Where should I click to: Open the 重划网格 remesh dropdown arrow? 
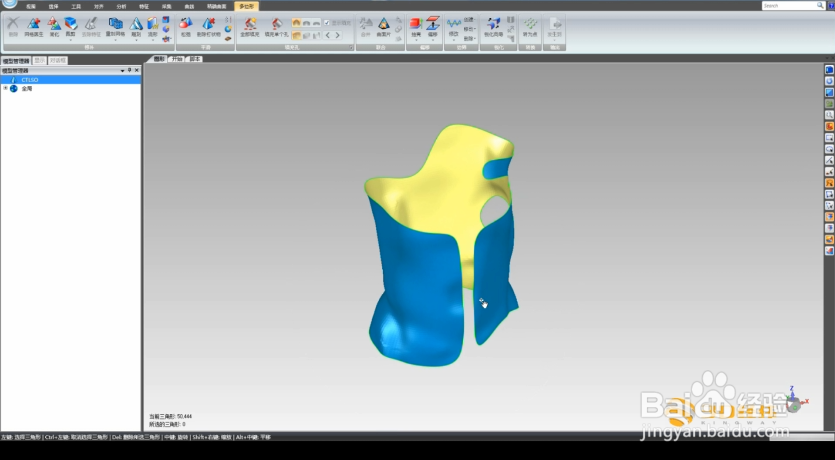pyautogui.click(x=115, y=40)
